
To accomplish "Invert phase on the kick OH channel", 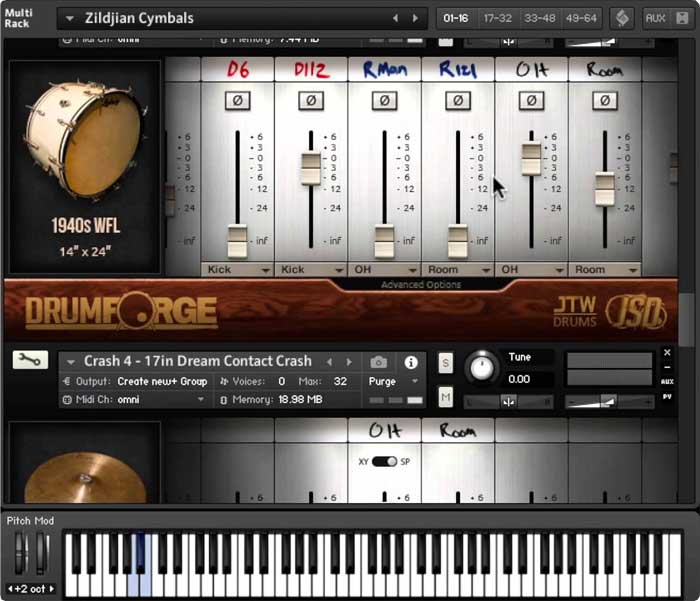I will pyautogui.click(x=531, y=100).
